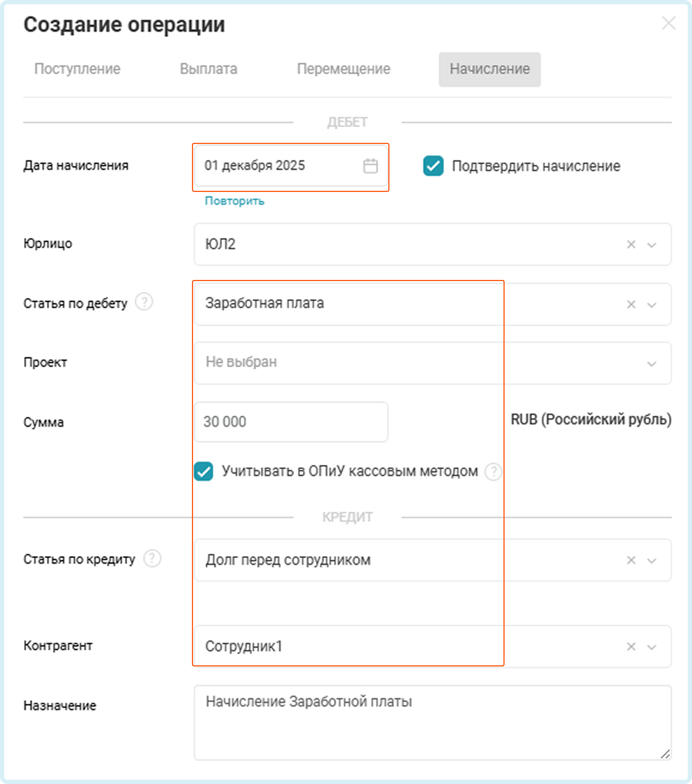The width and height of the screenshot is (692, 784).
Task: Click help icon near ОПиУ кассовым методом
Action: [493, 471]
